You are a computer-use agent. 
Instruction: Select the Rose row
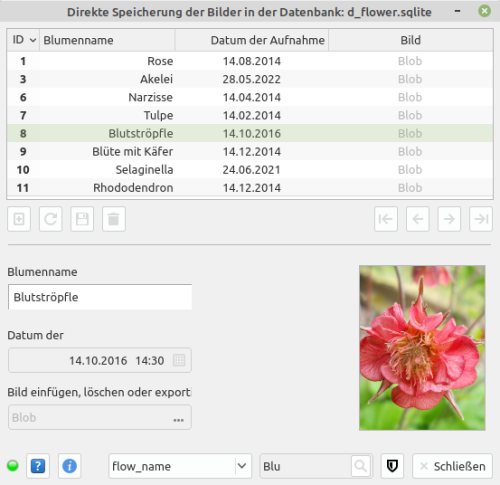click(250, 61)
